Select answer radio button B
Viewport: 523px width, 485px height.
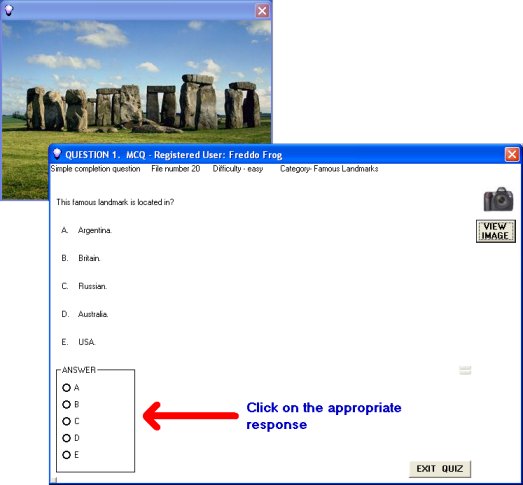[x=66, y=404]
